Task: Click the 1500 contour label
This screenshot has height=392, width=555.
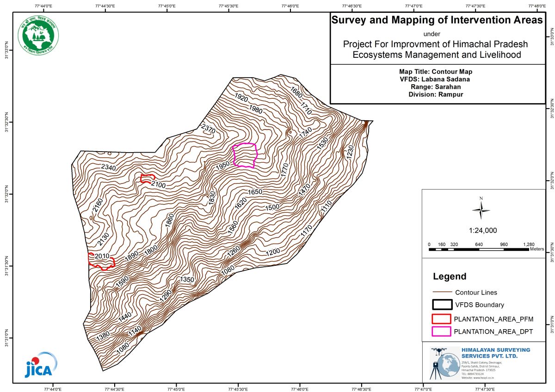Action: click(x=272, y=207)
